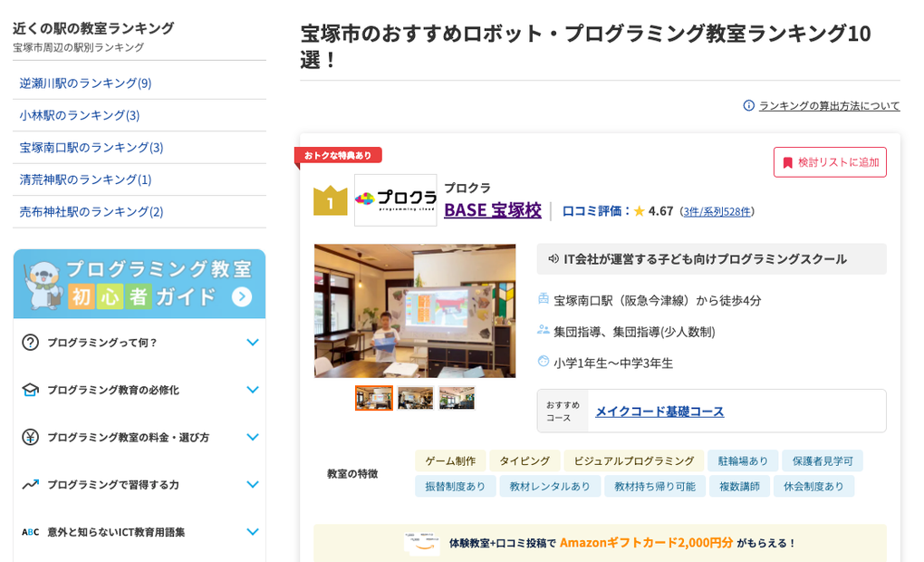Open ランキングの算出方法について link
Screen dimensions: 924x562
829,105
